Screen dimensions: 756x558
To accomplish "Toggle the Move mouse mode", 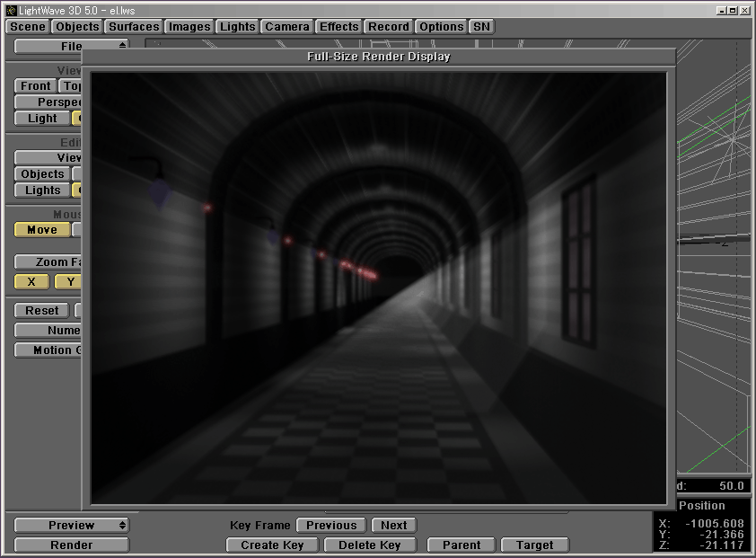I will pos(42,230).
